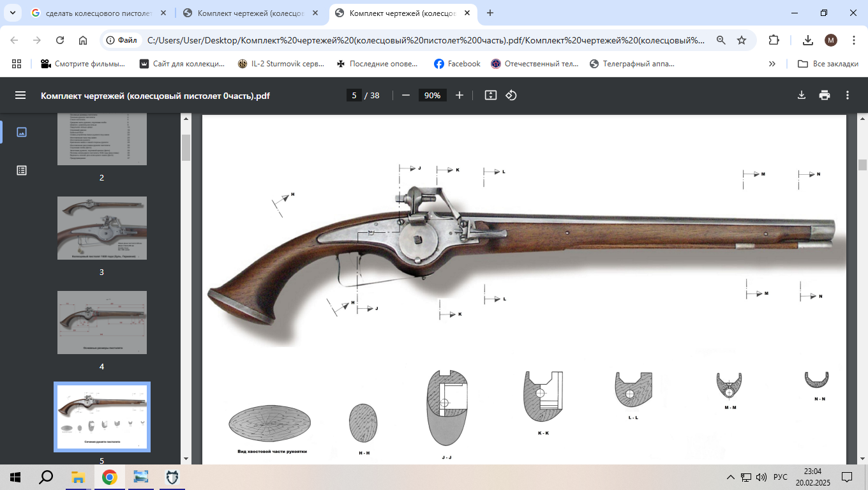Open the 'Все закладки' bookmarks folder

pyautogui.click(x=828, y=64)
